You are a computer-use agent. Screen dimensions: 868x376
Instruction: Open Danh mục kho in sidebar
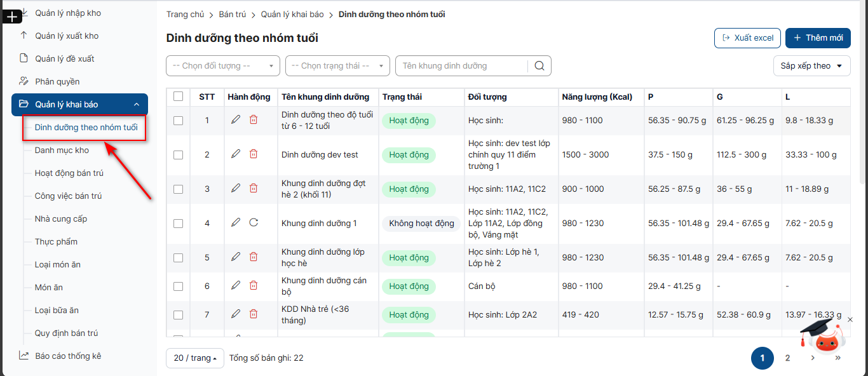[62, 151]
